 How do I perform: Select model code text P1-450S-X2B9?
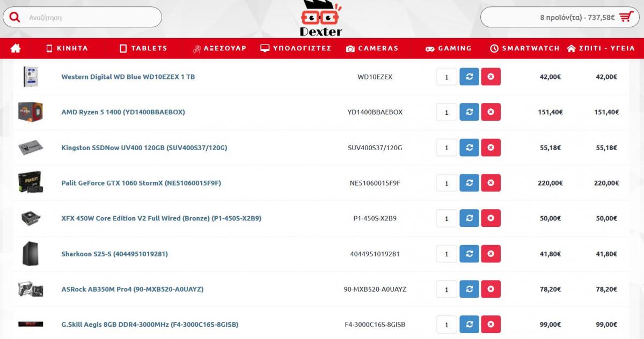(x=375, y=218)
